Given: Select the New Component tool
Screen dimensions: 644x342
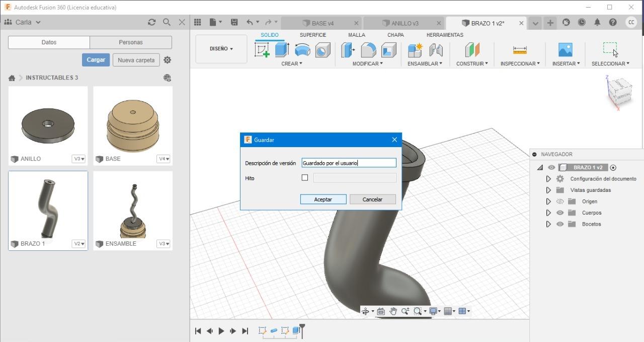Looking at the screenshot, I should 415,50.
